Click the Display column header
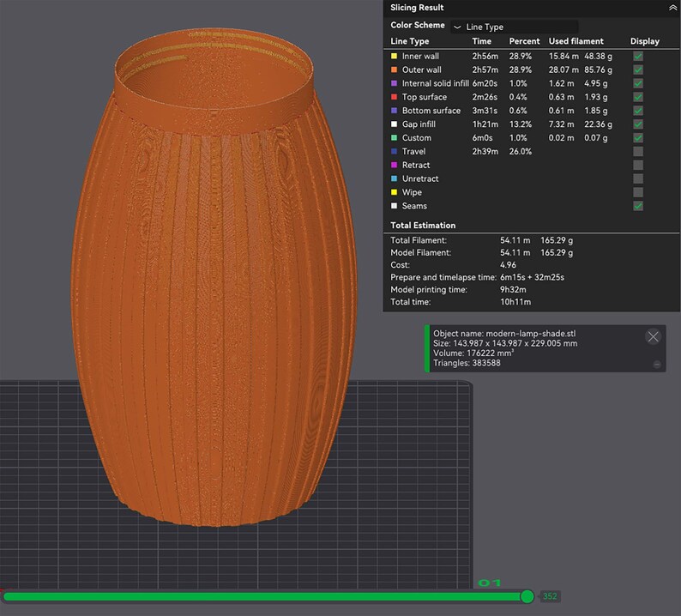This screenshot has height=616, width=681. coord(644,41)
